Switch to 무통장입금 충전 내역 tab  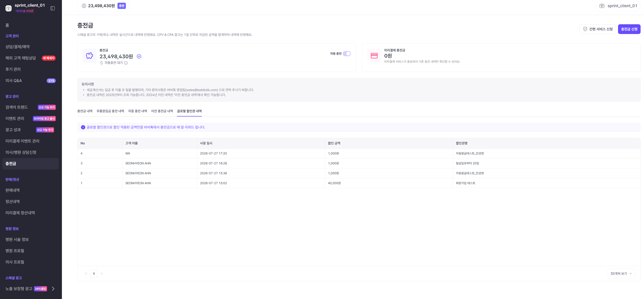point(110,111)
